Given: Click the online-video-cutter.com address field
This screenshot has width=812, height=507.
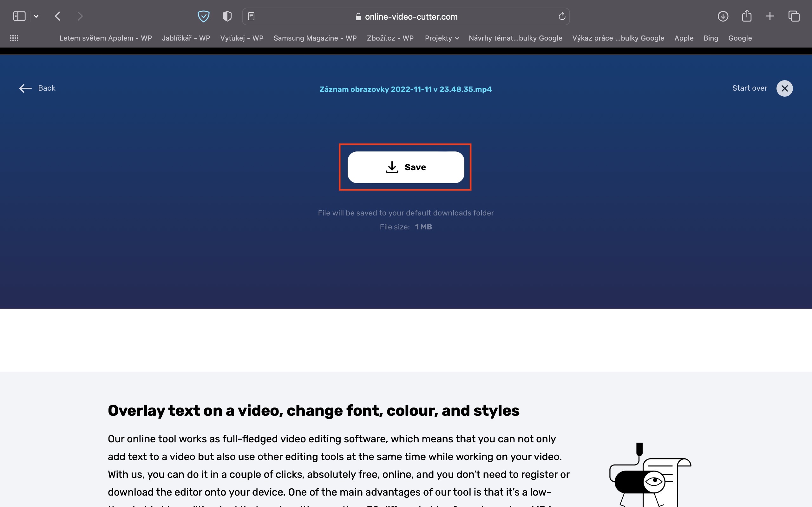Looking at the screenshot, I should 411,17.
